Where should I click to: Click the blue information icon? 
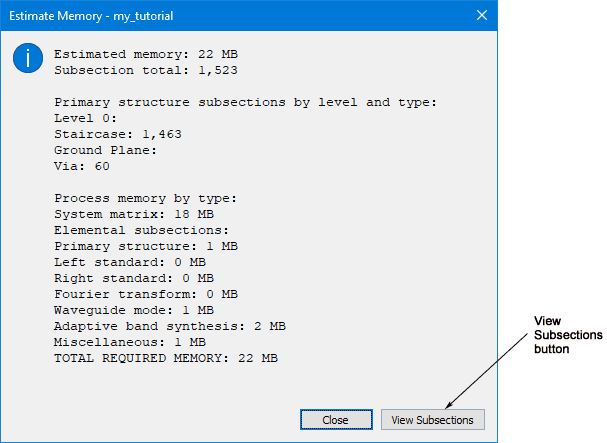pos(28,58)
